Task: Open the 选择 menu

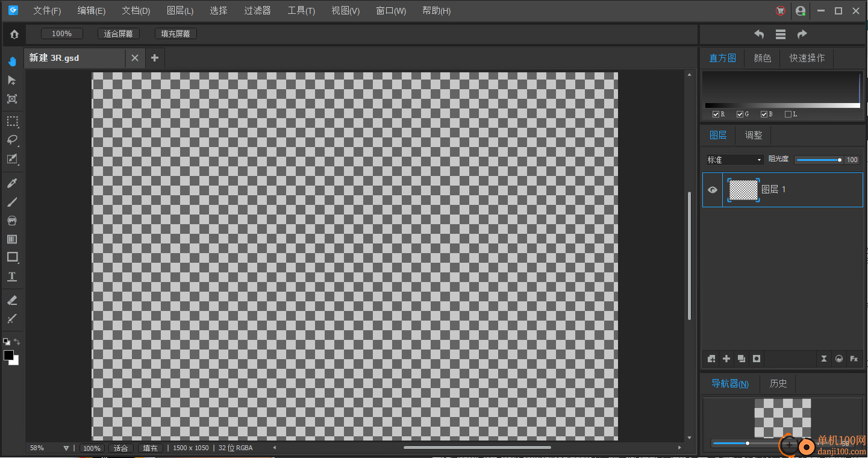Action: 219,11
